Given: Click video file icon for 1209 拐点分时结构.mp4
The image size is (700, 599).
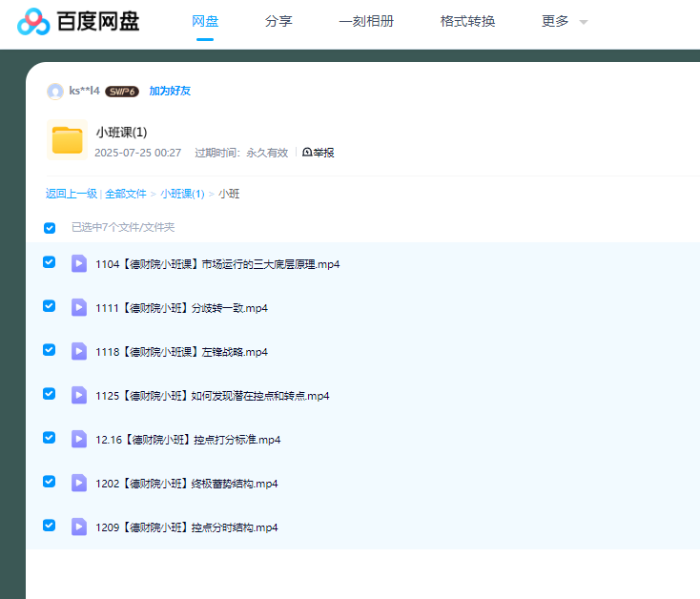Looking at the screenshot, I should (79, 527).
